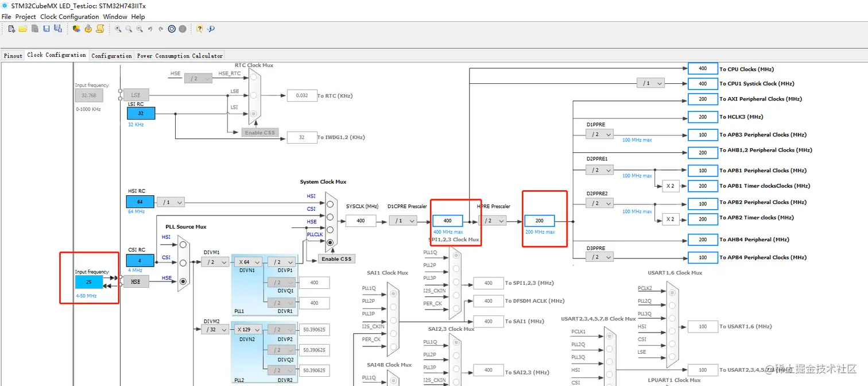This screenshot has width=868, height=386.
Task: Switch to the Configuration tab
Action: [111, 56]
